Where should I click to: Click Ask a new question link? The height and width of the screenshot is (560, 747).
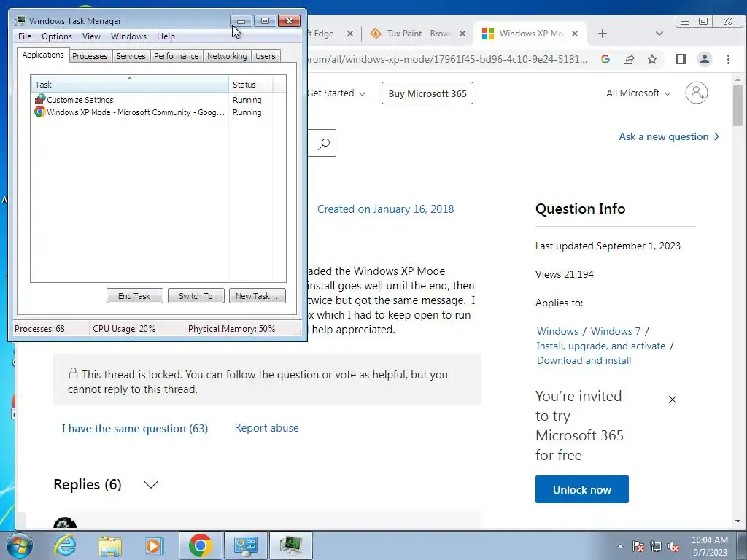tap(669, 136)
